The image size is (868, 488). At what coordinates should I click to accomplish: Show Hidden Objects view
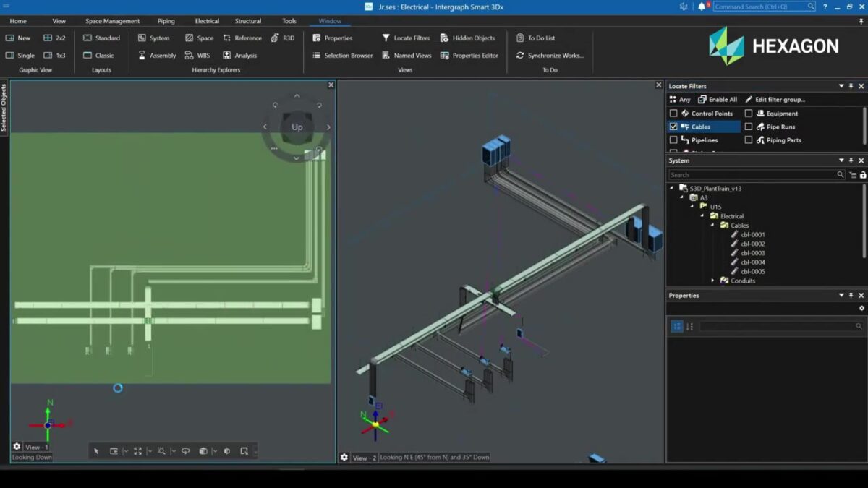point(468,38)
